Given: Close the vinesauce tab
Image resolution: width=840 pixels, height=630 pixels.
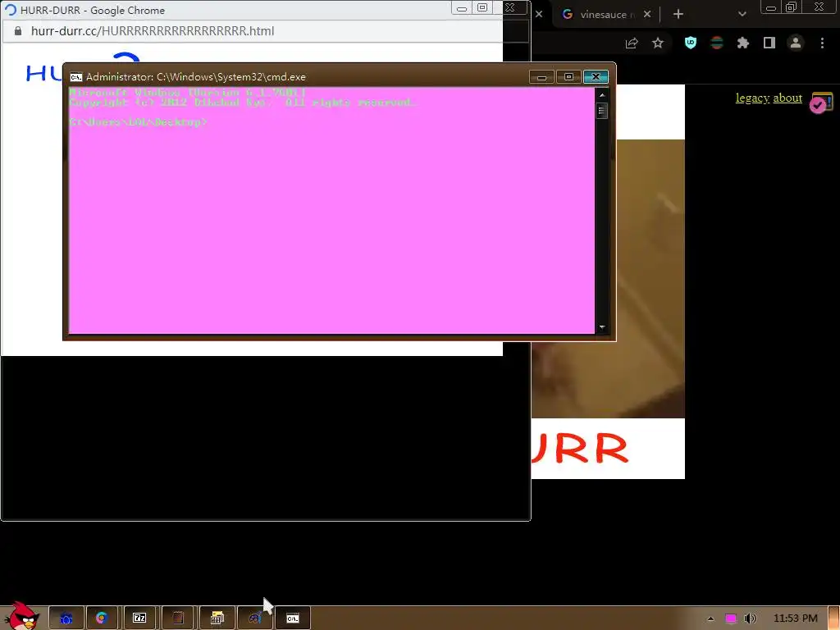Looking at the screenshot, I should pyautogui.click(x=647, y=15).
